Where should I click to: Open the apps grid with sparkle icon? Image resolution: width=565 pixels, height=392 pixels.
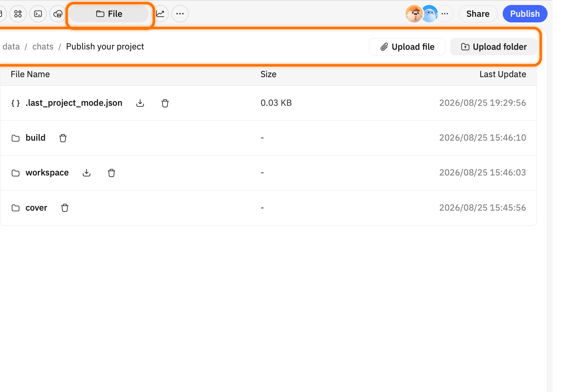[x=18, y=14]
